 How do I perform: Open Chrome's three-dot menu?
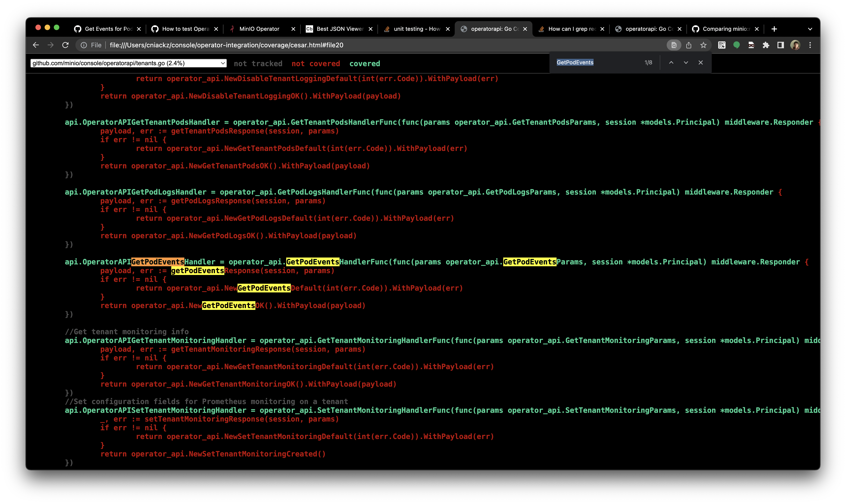pyautogui.click(x=810, y=45)
